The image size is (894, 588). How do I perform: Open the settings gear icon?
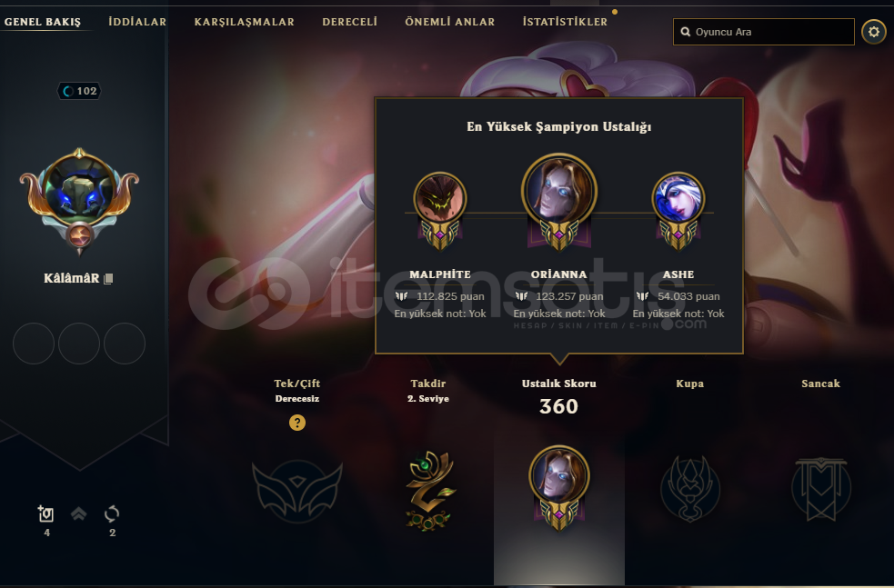pos(873,32)
